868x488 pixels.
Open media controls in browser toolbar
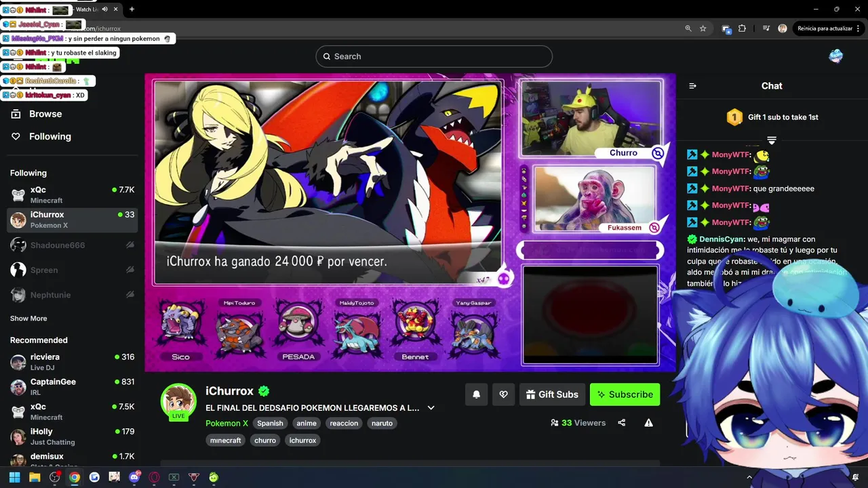coord(766,28)
